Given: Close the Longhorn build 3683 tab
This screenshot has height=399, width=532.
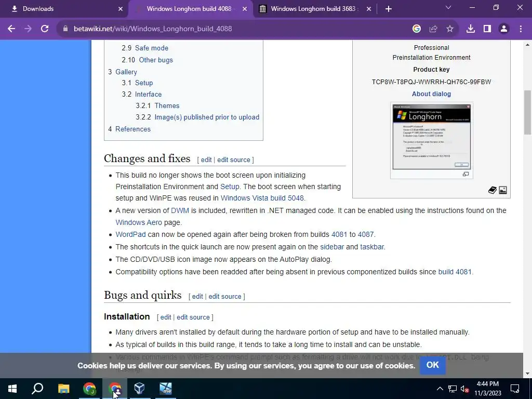Looking at the screenshot, I should click(x=369, y=9).
